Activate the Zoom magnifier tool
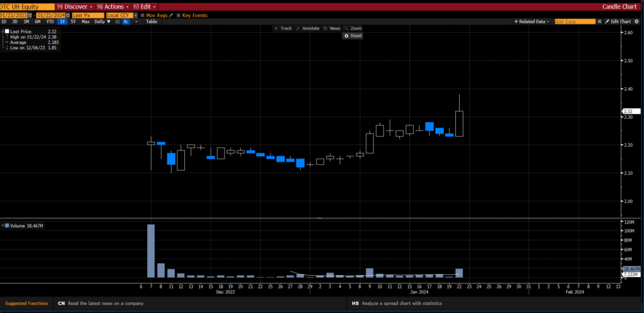The image size is (644, 313). pos(353,28)
